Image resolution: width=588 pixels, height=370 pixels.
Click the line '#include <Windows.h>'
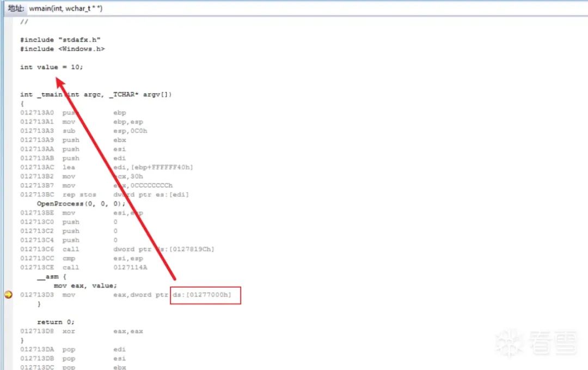[x=62, y=49]
